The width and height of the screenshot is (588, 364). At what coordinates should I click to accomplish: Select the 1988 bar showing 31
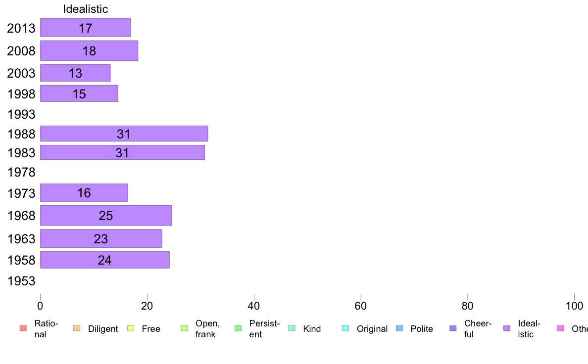click(x=124, y=134)
